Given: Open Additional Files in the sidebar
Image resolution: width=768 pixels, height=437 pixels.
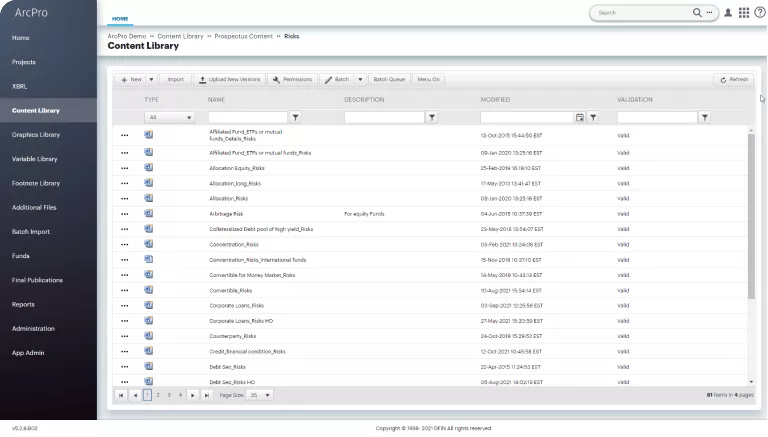Looking at the screenshot, I should 34,208.
